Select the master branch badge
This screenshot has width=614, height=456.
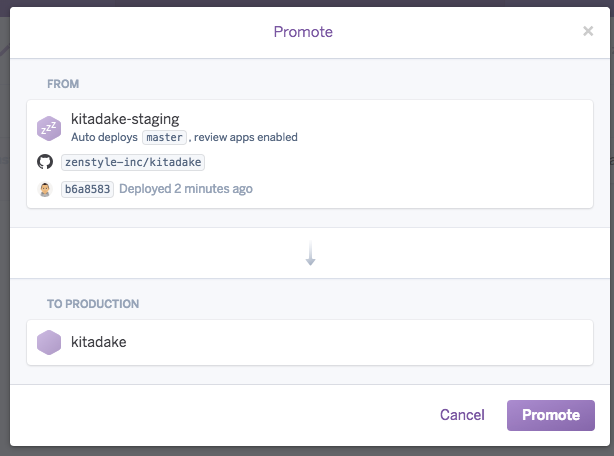[164, 137]
